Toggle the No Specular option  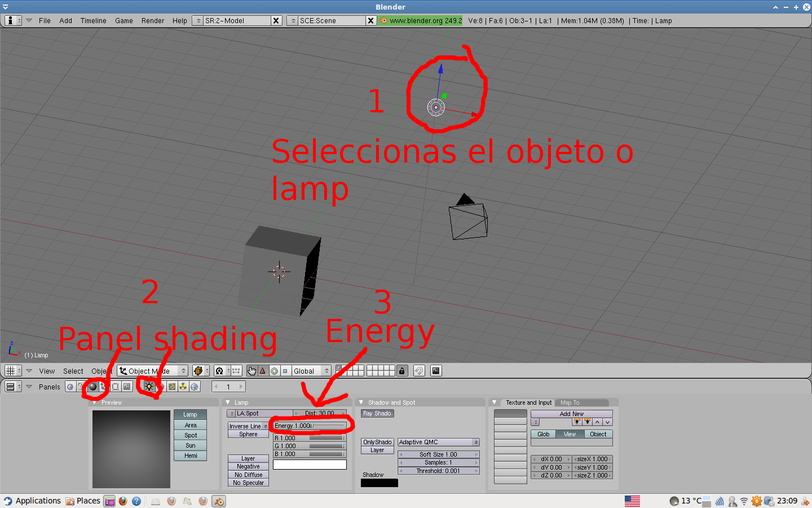tap(248, 483)
